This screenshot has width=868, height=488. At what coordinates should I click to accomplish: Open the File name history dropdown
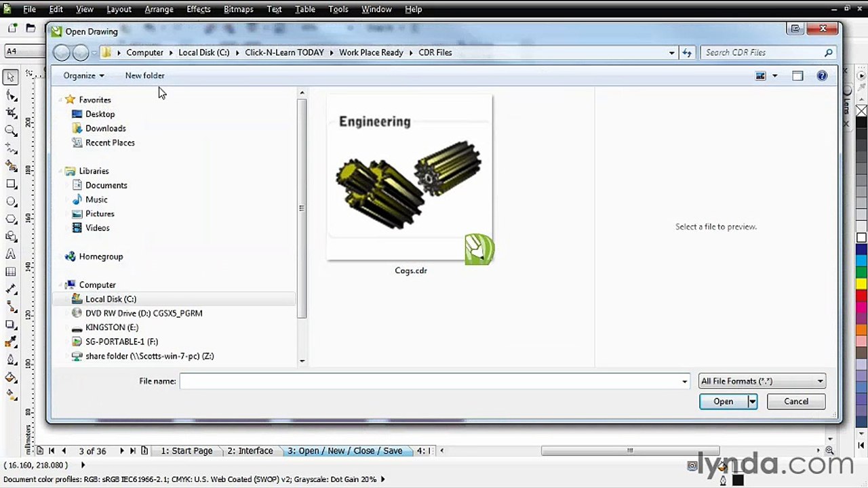click(x=684, y=381)
